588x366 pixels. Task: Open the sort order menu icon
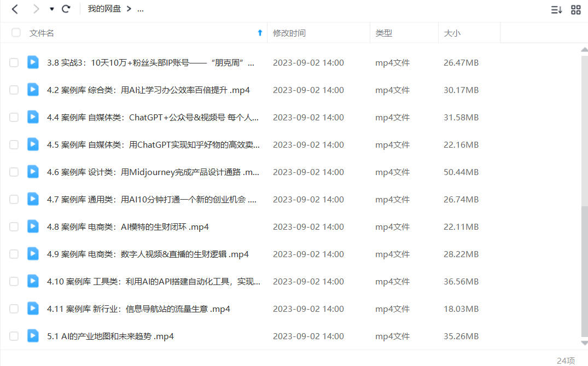[x=556, y=10]
